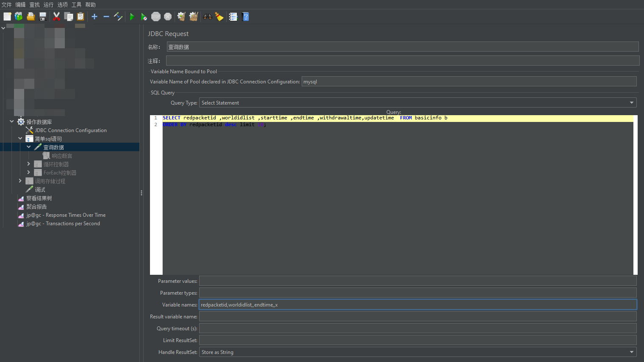Open the Handle ResultSet dropdown
Image resolution: width=644 pixels, height=362 pixels.
click(417, 352)
